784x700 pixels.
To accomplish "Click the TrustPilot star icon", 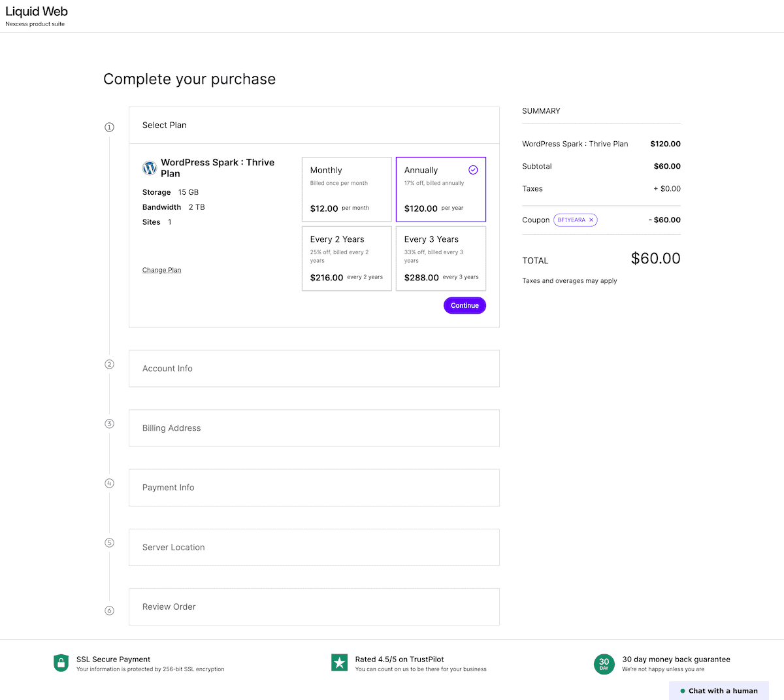I will [339, 662].
